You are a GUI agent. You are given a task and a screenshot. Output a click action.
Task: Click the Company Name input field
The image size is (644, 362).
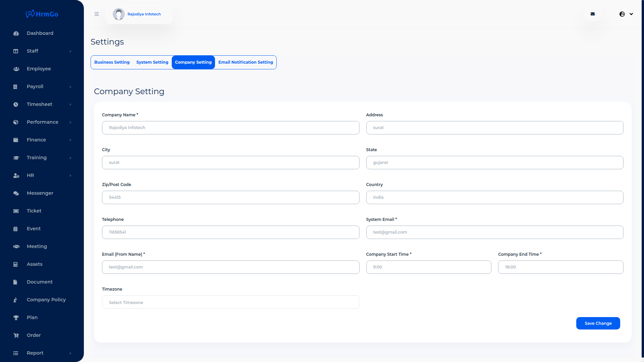pyautogui.click(x=230, y=128)
